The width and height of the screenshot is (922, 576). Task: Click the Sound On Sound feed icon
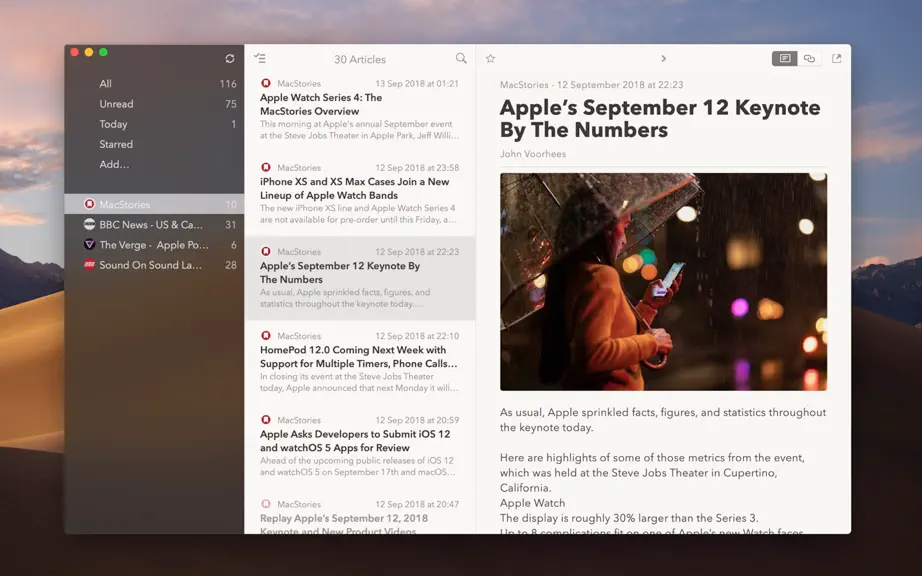89,264
